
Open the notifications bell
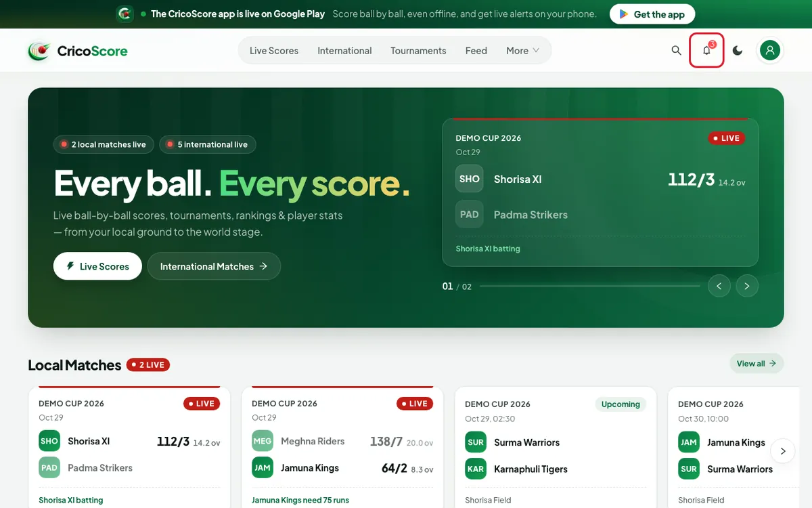click(706, 51)
